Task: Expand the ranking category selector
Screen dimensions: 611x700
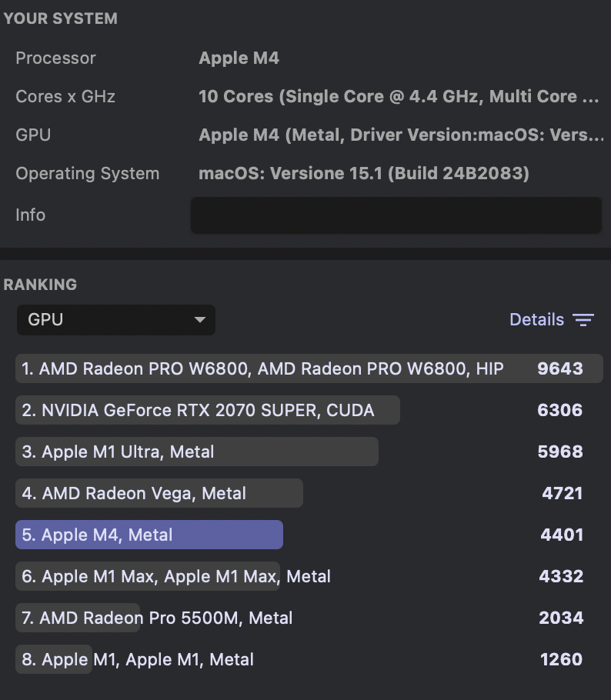Action: pyautogui.click(x=115, y=320)
